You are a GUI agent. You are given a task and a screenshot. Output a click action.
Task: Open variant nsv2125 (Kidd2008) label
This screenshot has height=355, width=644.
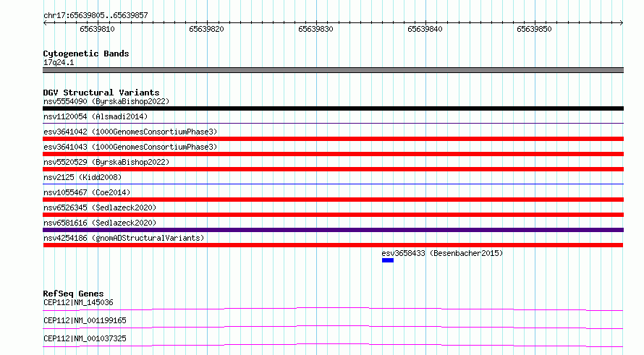pos(82,177)
